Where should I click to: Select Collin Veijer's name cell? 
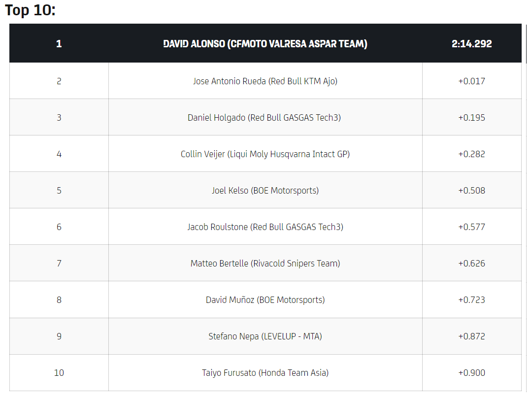(x=265, y=154)
